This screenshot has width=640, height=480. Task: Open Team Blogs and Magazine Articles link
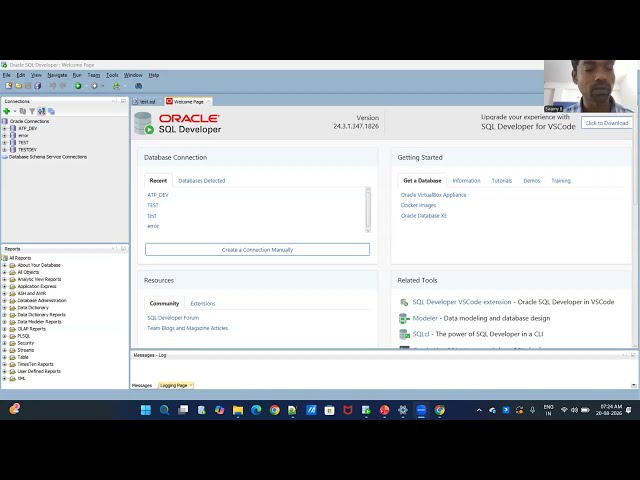(187, 328)
